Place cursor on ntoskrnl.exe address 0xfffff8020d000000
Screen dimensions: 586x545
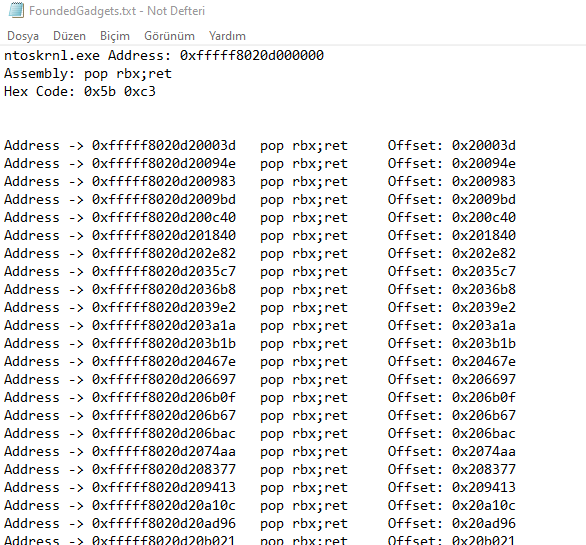tap(252, 56)
